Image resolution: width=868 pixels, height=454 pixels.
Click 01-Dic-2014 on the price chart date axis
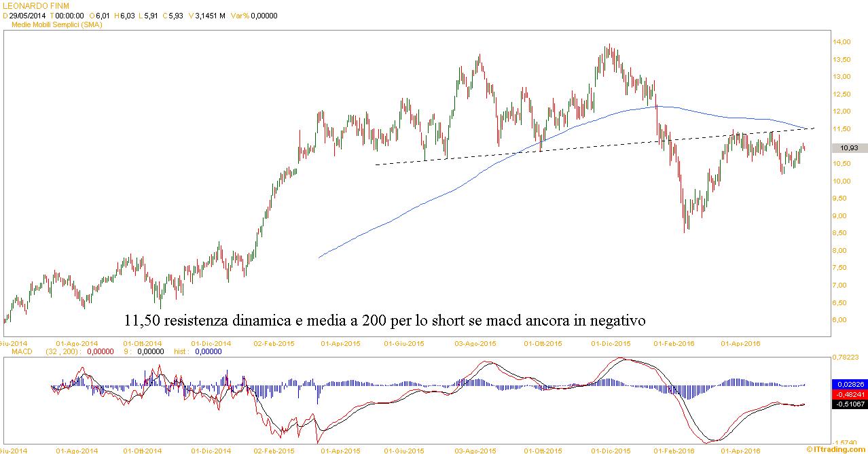point(211,343)
